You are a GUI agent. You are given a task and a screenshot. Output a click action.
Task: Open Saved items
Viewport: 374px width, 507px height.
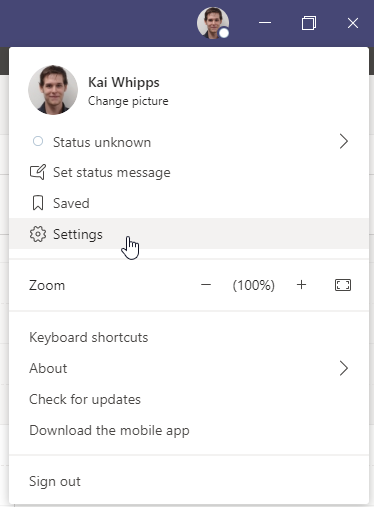(189, 203)
